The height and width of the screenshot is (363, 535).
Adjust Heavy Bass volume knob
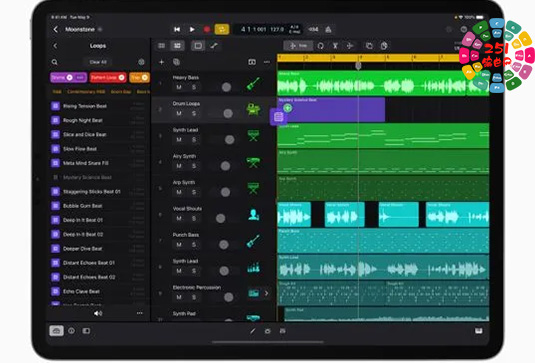(x=226, y=87)
